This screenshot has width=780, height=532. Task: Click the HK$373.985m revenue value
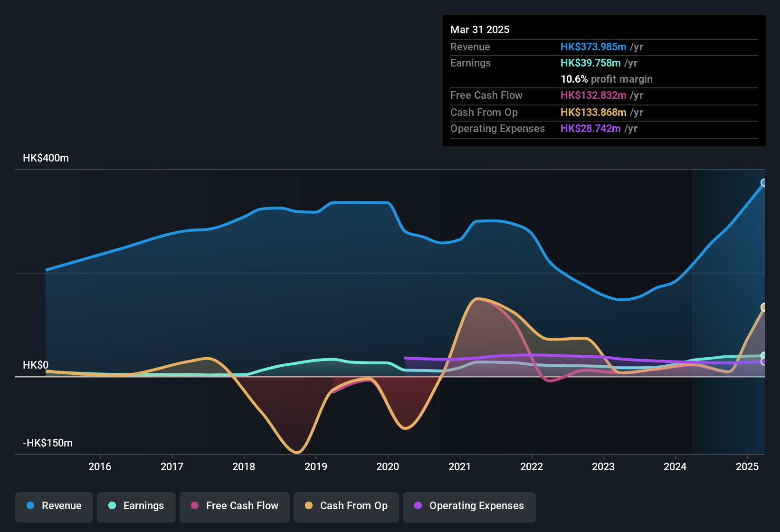(593, 47)
